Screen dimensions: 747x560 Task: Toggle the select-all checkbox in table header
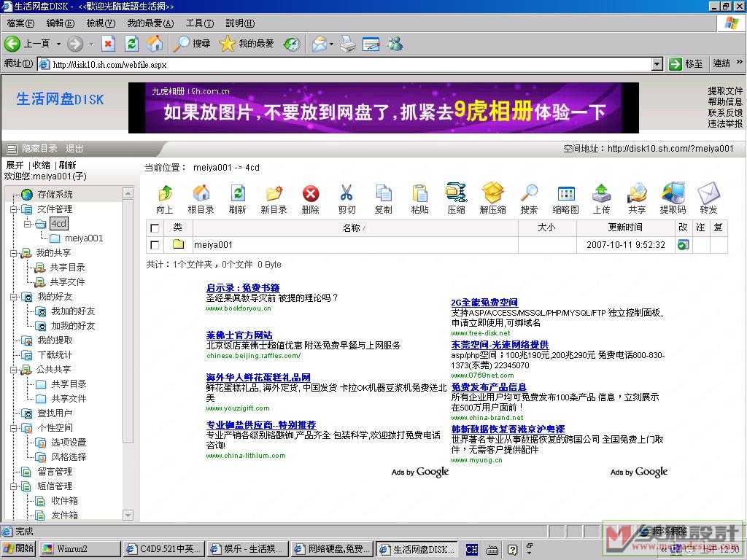point(155,228)
